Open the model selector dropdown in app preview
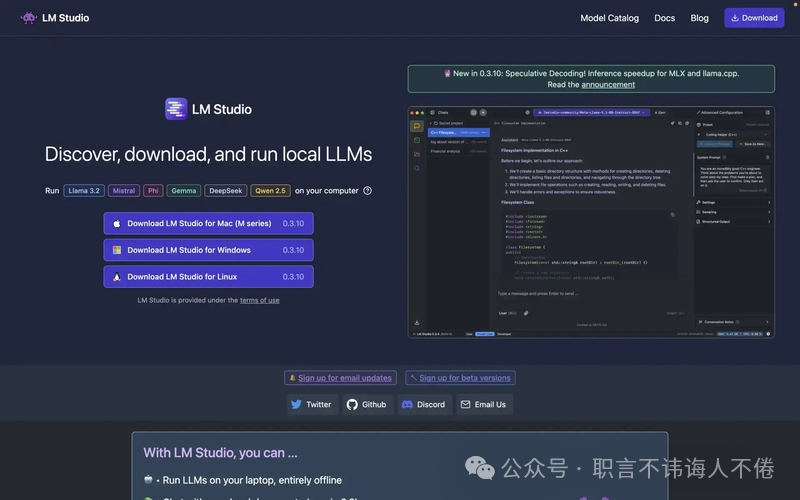 [x=591, y=112]
